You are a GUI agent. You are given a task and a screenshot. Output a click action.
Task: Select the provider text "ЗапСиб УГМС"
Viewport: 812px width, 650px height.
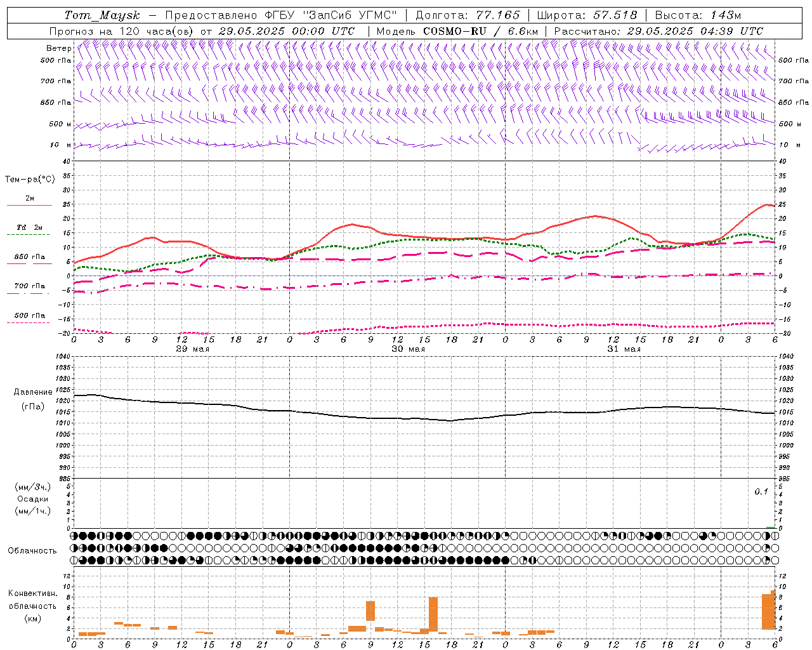click(350, 15)
